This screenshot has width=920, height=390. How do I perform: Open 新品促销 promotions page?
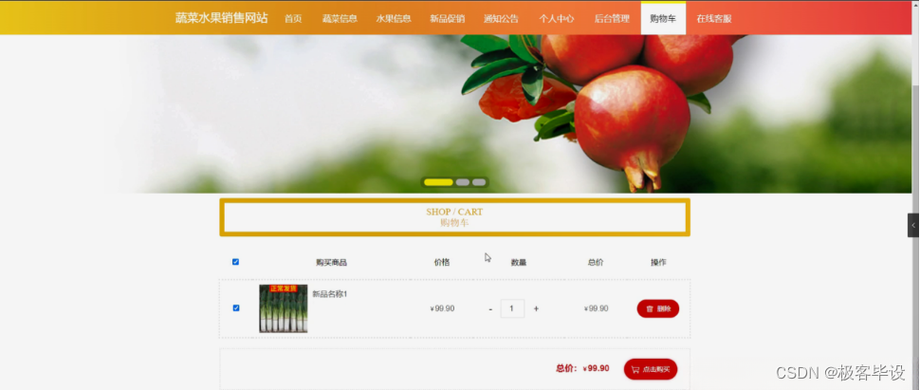[447, 19]
